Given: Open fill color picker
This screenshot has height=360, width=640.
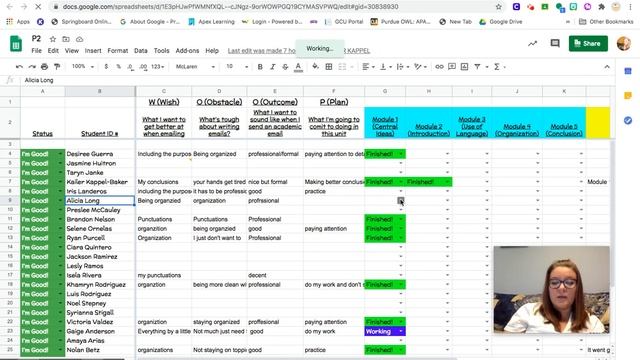Looking at the screenshot, I should pyautogui.click(x=315, y=67).
